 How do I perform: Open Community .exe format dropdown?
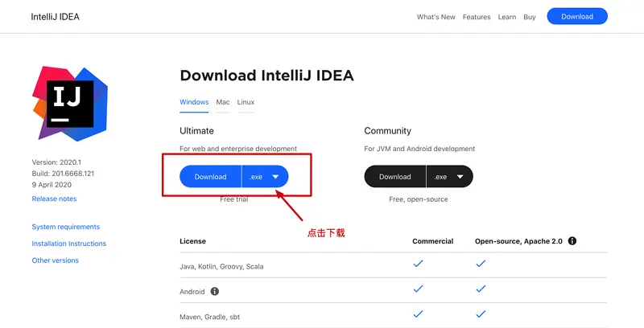[x=450, y=177]
